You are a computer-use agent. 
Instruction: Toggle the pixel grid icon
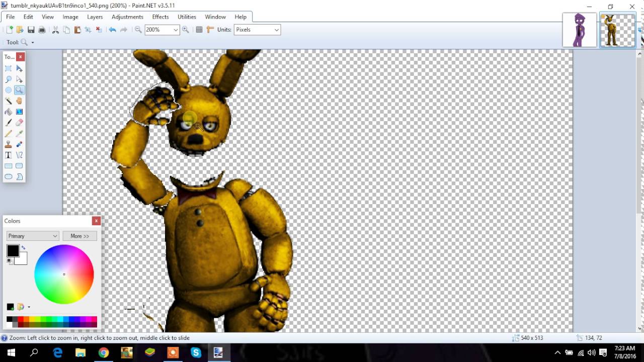199,30
